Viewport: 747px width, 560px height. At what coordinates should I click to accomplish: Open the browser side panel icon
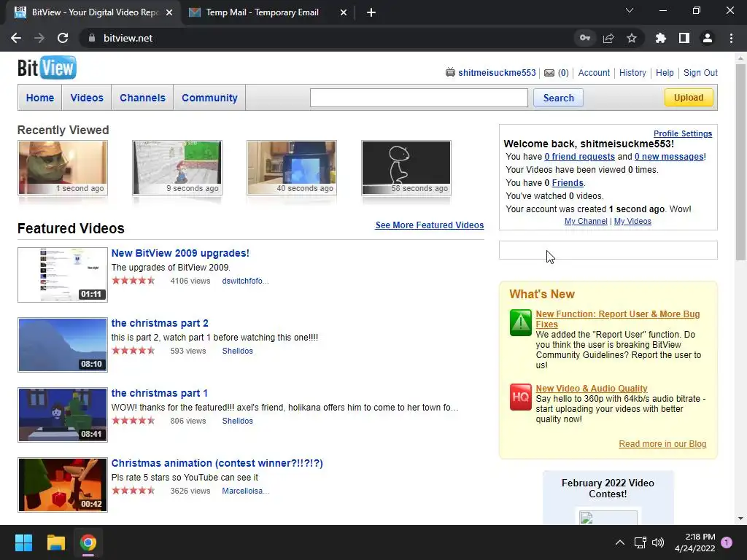pos(684,38)
